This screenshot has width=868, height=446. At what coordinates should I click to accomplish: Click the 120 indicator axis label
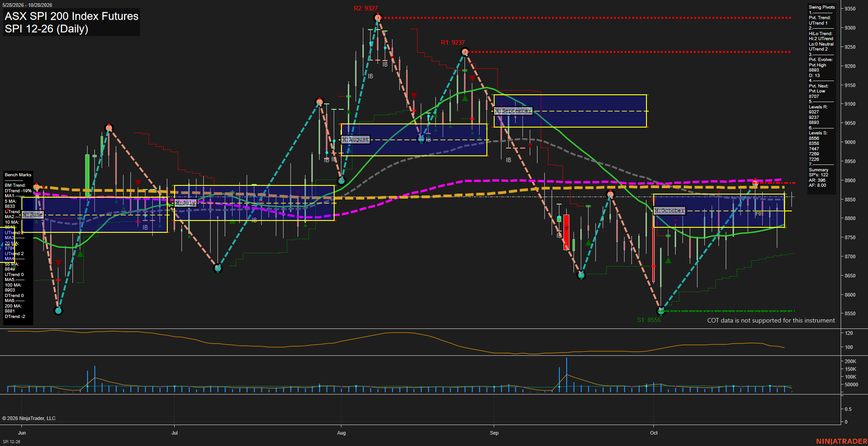849,333
